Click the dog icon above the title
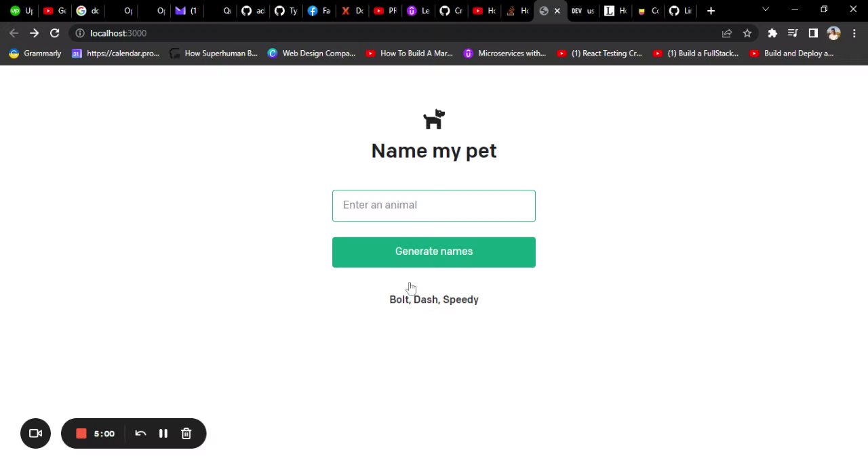This screenshot has height=469, width=868. pyautogui.click(x=434, y=119)
